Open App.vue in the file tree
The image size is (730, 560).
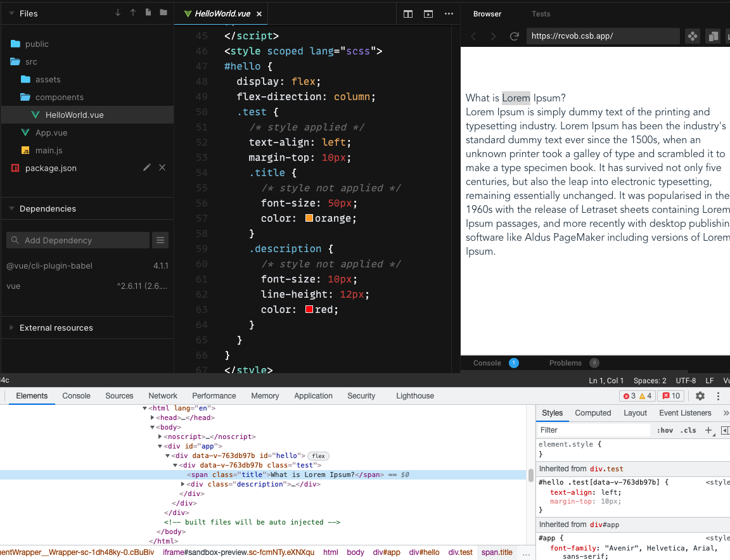pos(51,132)
